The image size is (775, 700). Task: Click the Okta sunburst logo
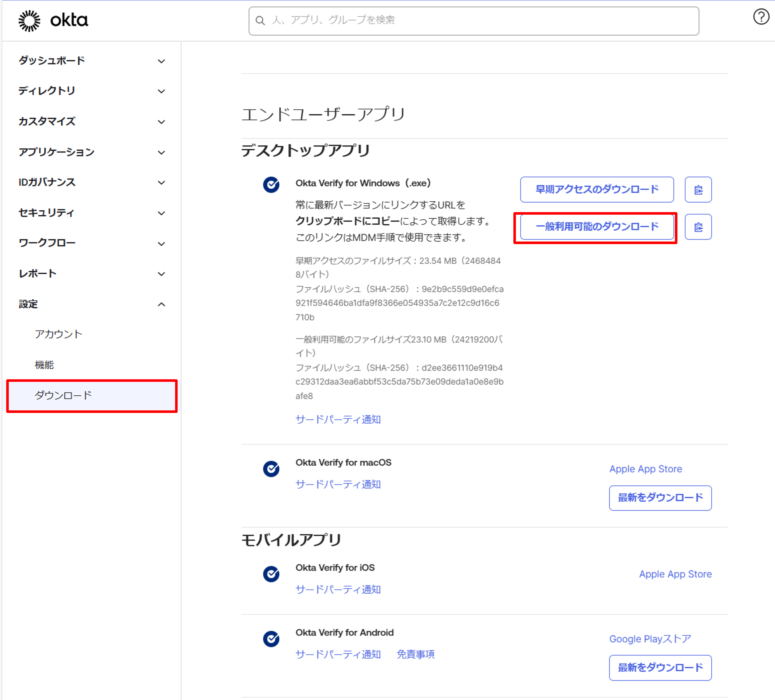click(x=29, y=21)
